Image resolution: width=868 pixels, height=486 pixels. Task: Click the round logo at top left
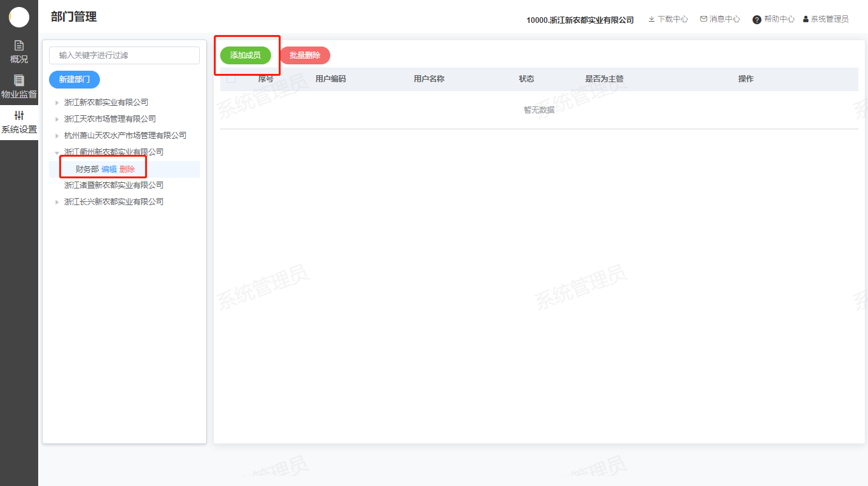pos(19,17)
